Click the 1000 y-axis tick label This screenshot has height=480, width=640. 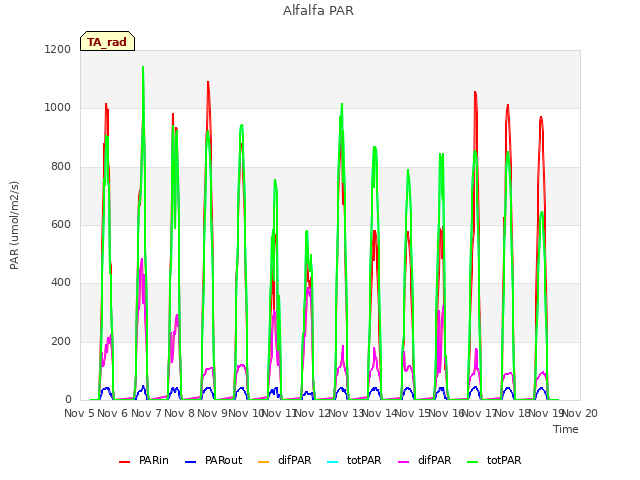pyautogui.click(x=58, y=108)
